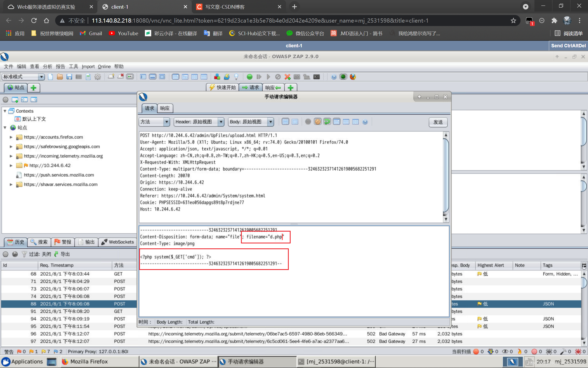Viewport: 588px width, 368px height.
Task: Select history row with Id 91
Action: click(69, 311)
